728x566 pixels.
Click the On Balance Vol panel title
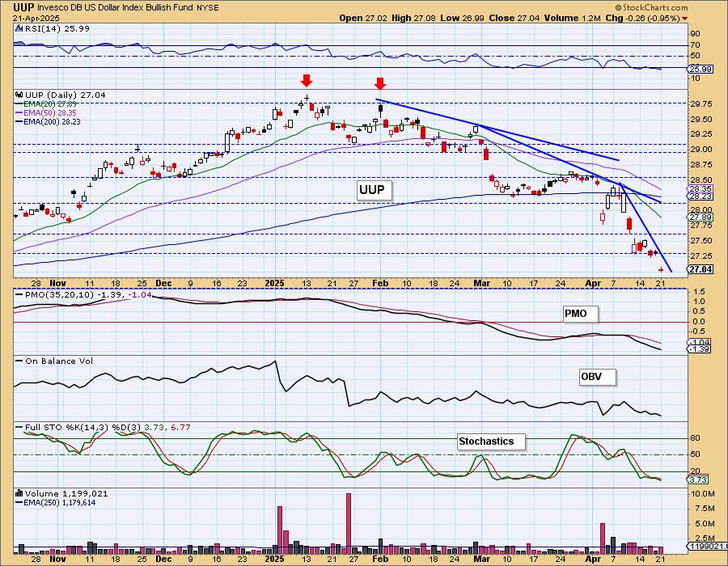click(x=59, y=361)
